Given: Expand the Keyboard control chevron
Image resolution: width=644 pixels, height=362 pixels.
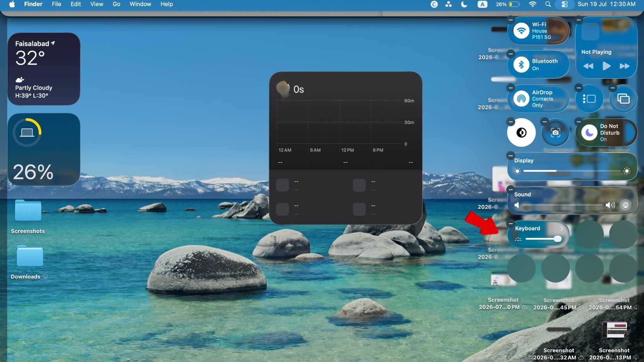Looking at the screenshot, I should click(561, 229).
